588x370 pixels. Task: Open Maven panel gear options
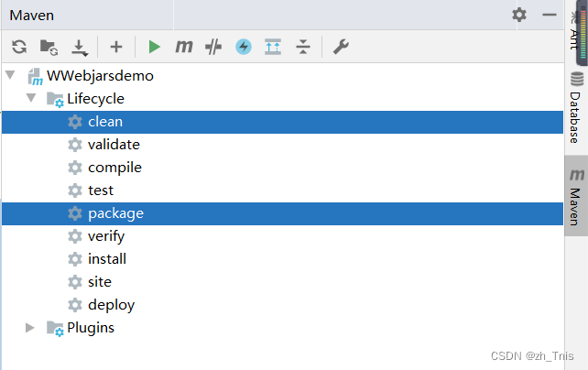[519, 15]
